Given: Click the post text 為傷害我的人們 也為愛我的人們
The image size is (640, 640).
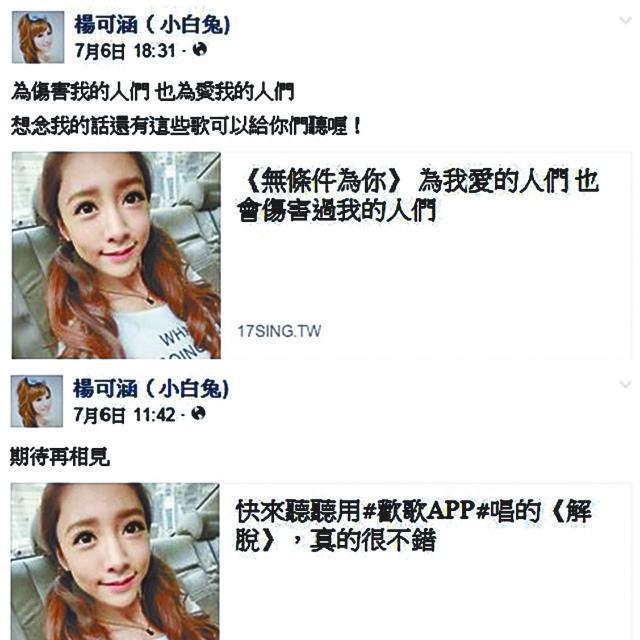Looking at the screenshot, I should tap(152, 91).
